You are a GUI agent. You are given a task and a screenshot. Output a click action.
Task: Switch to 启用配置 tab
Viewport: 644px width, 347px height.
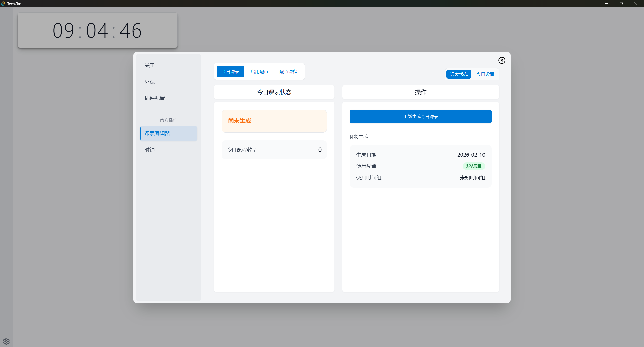pyautogui.click(x=259, y=72)
